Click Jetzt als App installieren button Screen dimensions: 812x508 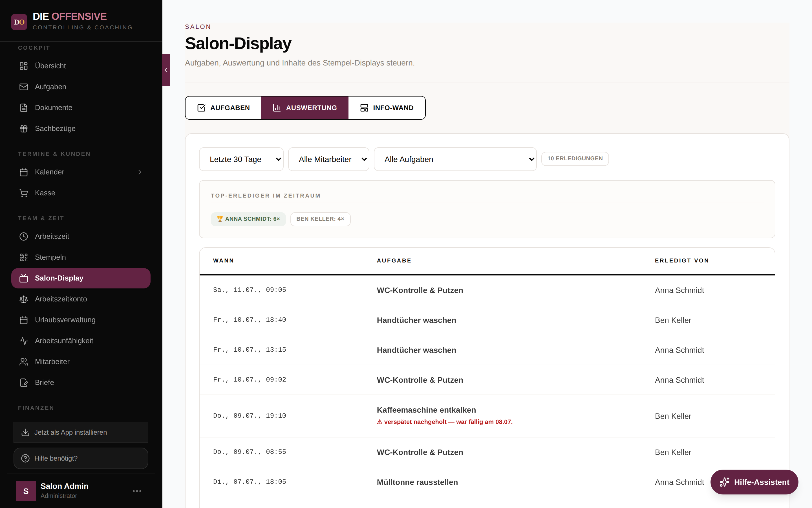81,432
